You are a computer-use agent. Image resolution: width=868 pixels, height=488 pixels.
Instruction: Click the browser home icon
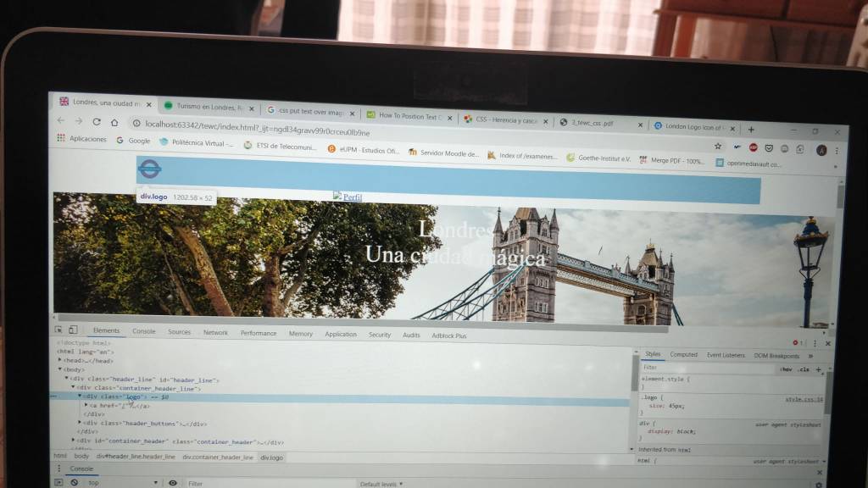pyautogui.click(x=115, y=123)
